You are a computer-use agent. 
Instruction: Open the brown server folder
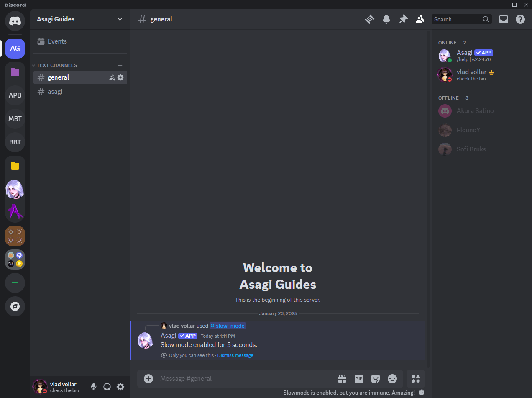[x=15, y=236]
